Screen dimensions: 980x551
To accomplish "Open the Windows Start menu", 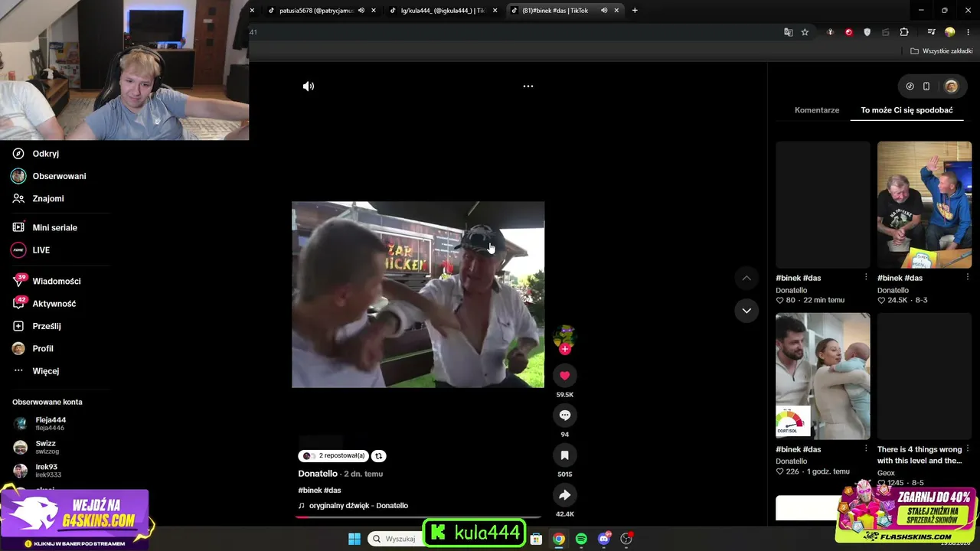I will pos(354,539).
